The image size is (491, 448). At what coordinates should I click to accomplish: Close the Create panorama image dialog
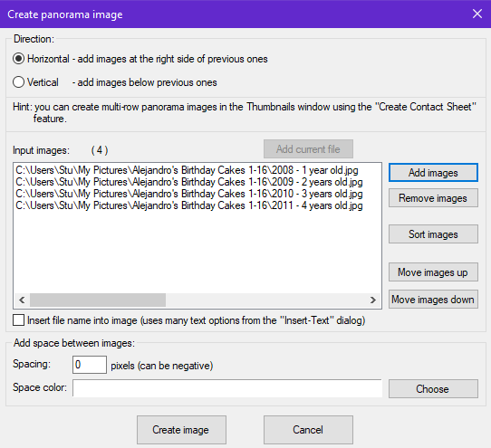coord(477,14)
